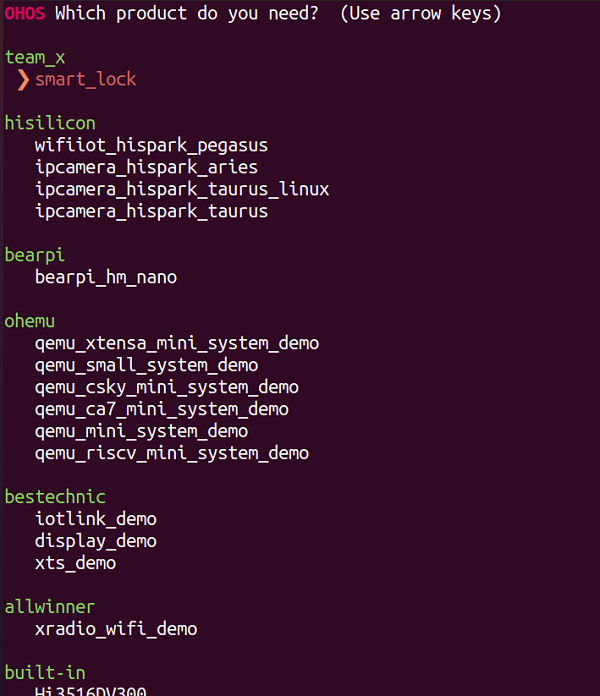600x696 pixels.
Task: Pick qemu_riscv_mini_system_demo
Action: click(x=172, y=454)
